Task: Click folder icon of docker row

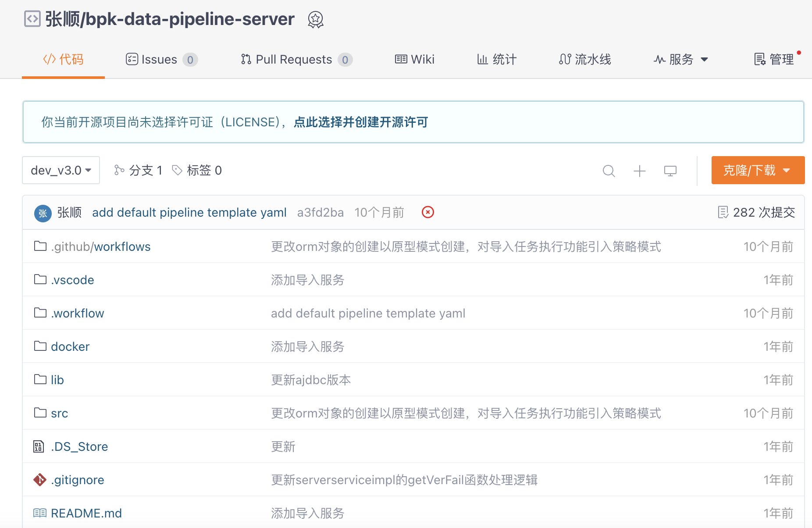Action: point(40,346)
